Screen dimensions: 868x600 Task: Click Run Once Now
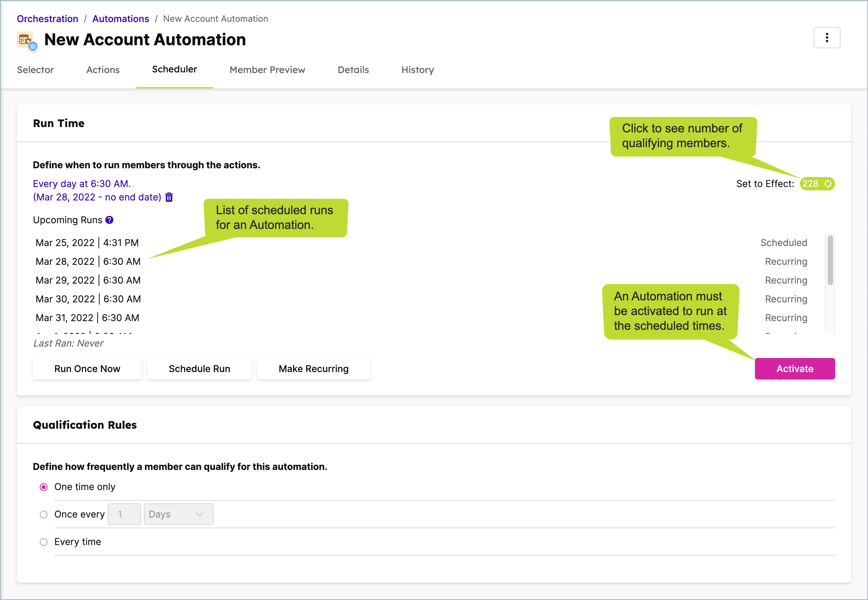(x=87, y=368)
